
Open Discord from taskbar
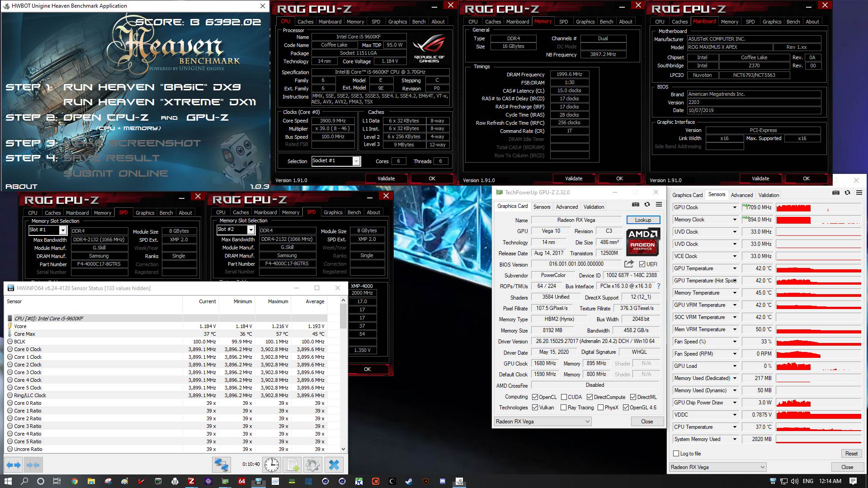coord(443,481)
